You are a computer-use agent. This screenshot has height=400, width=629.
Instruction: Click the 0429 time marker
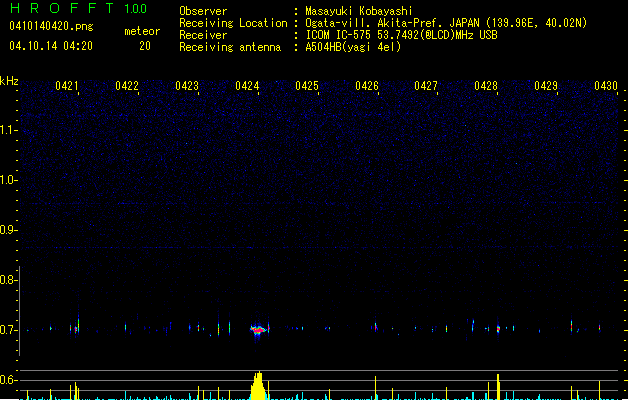pos(546,86)
